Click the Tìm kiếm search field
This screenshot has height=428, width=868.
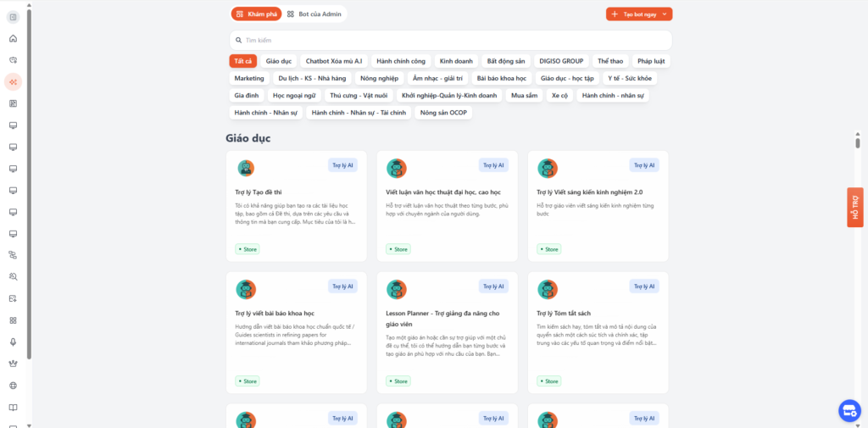[x=451, y=41]
